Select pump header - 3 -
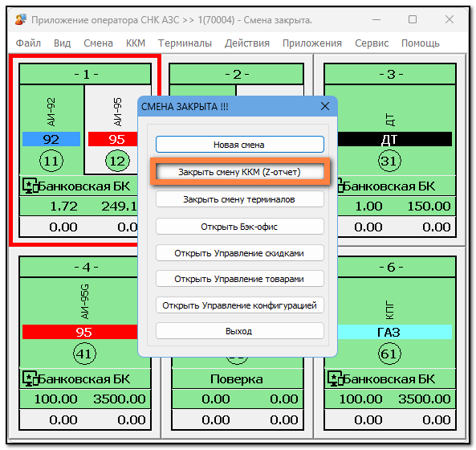Screen dimensions: 476x450 [390, 74]
